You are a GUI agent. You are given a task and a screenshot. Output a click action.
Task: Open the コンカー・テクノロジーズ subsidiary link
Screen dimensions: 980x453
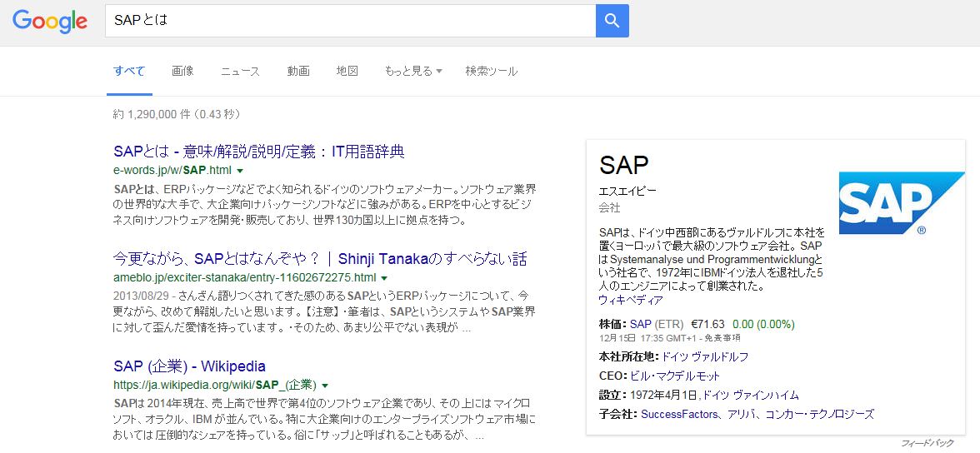click(819, 414)
